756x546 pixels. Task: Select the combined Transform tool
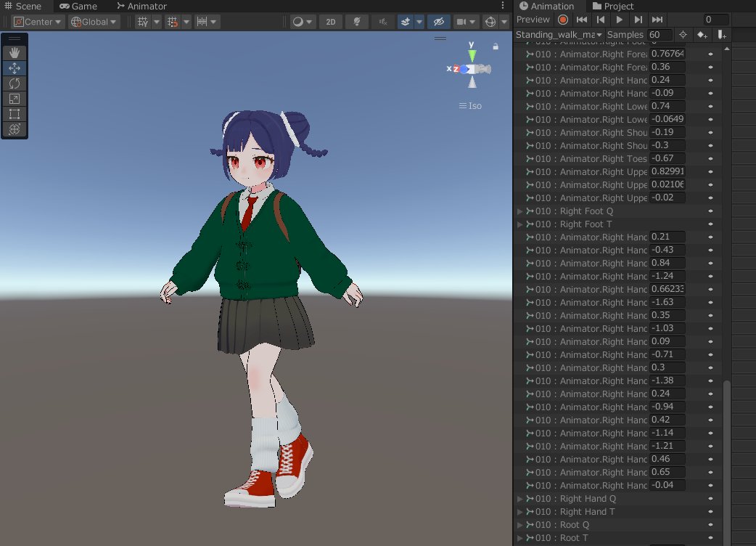tap(15, 129)
